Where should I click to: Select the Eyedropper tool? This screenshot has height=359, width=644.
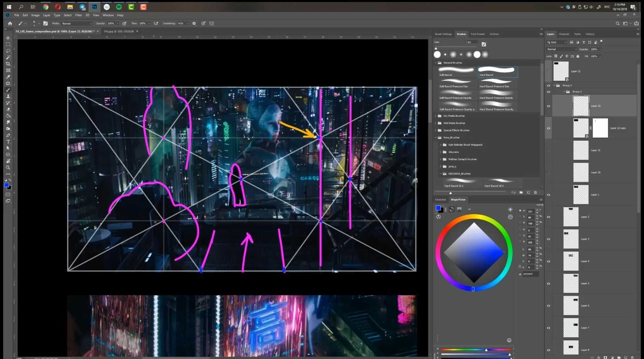[8, 77]
